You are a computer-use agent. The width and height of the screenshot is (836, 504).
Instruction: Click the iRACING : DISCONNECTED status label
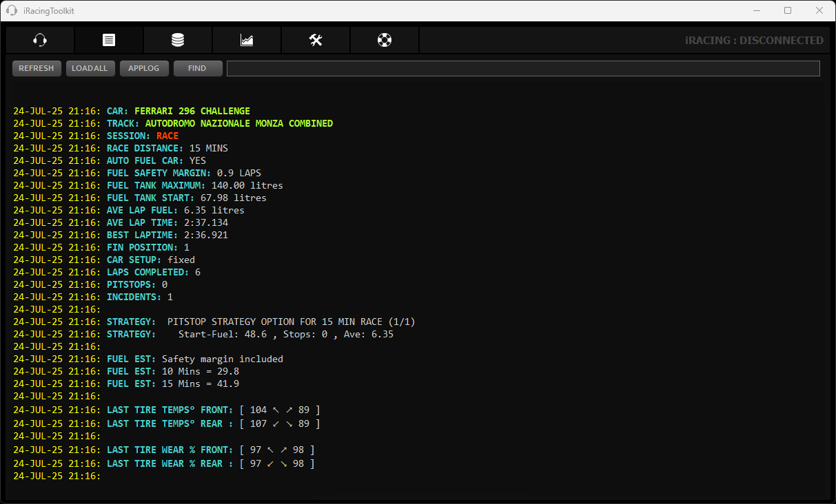tap(754, 41)
